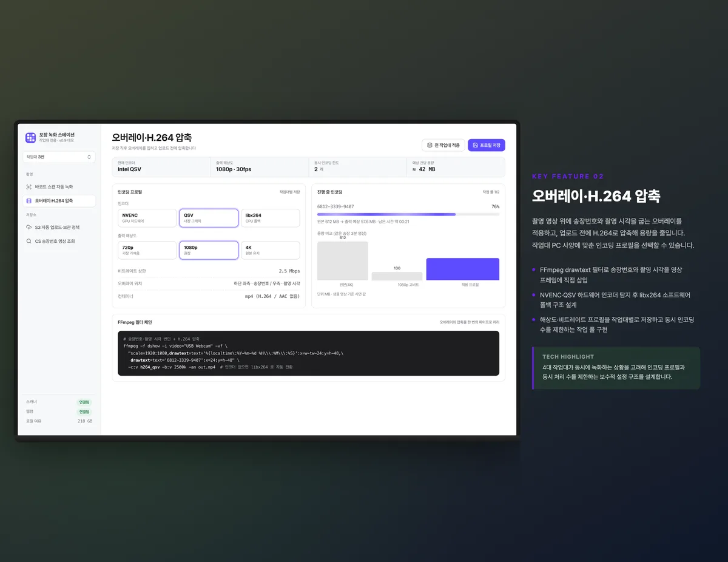Click the floppy disk icon in 프로필 저장

tap(475, 146)
